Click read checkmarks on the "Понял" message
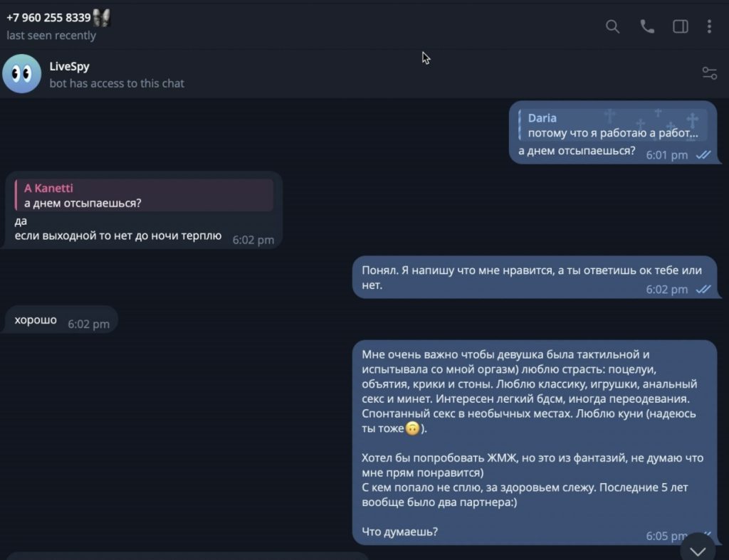This screenshot has height=560, width=729. [x=703, y=289]
